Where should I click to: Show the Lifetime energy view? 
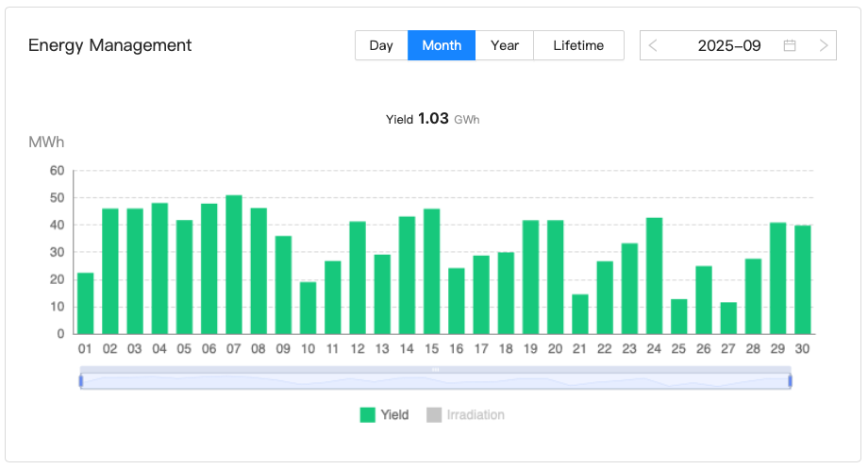pyautogui.click(x=578, y=45)
